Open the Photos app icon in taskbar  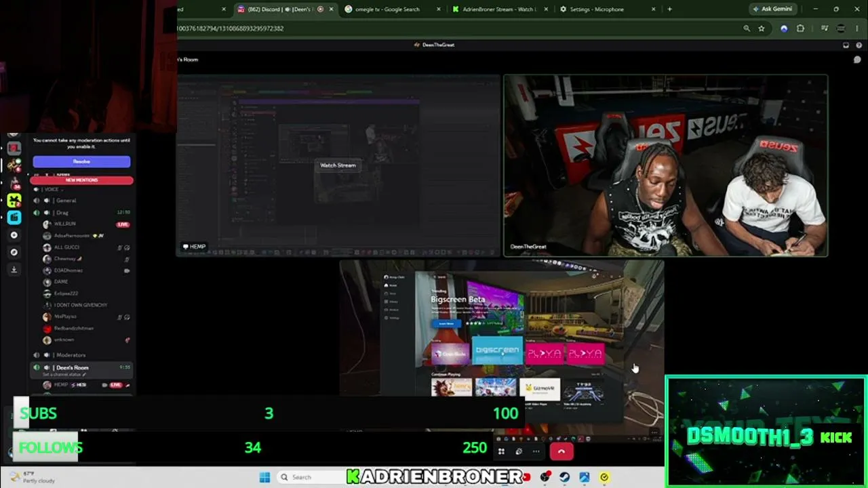pos(584,477)
